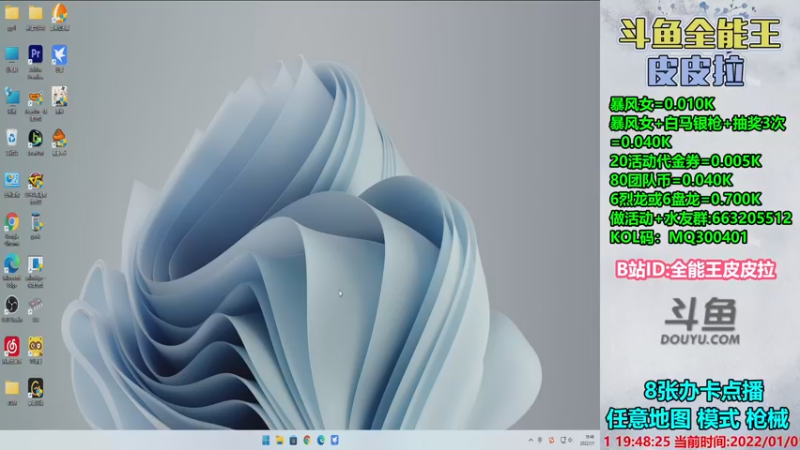Open Microsoft Store from the taskbar
Image resolution: width=800 pixels, height=450 pixels.
293,440
